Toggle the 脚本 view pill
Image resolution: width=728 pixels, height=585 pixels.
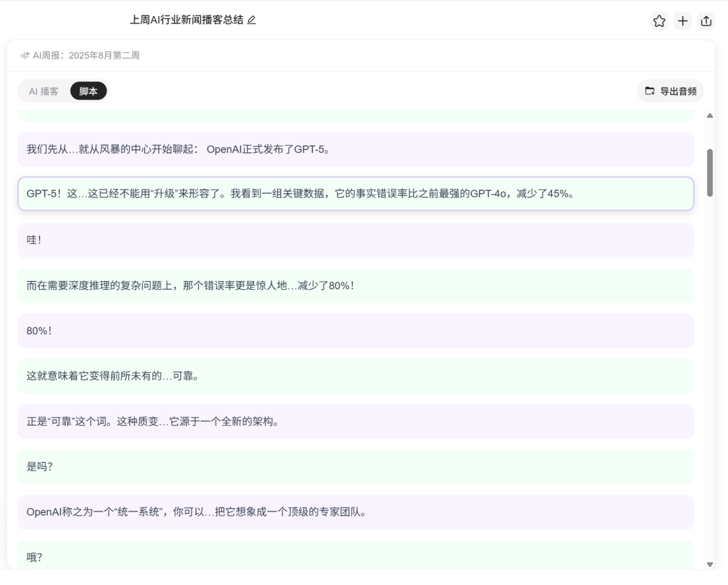tap(88, 90)
